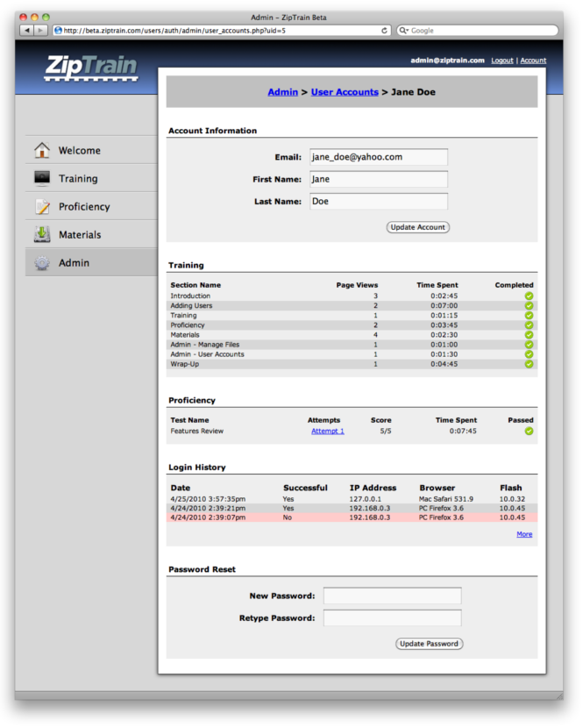The width and height of the screenshot is (583, 728).
Task: Follow the User Accounts breadcrumb link
Action: [x=345, y=92]
